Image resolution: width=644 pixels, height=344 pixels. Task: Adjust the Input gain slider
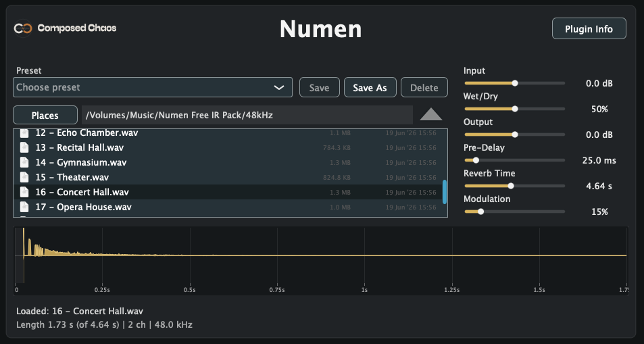point(515,83)
